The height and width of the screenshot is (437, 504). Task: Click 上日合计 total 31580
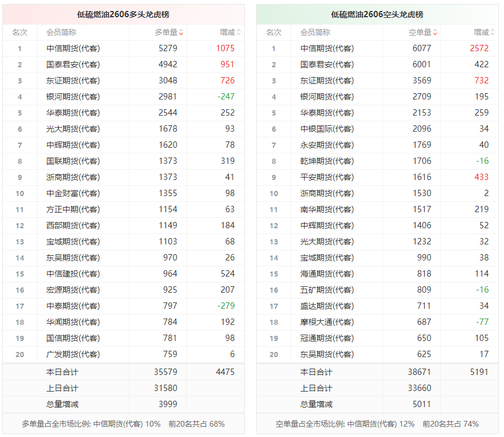click(166, 388)
